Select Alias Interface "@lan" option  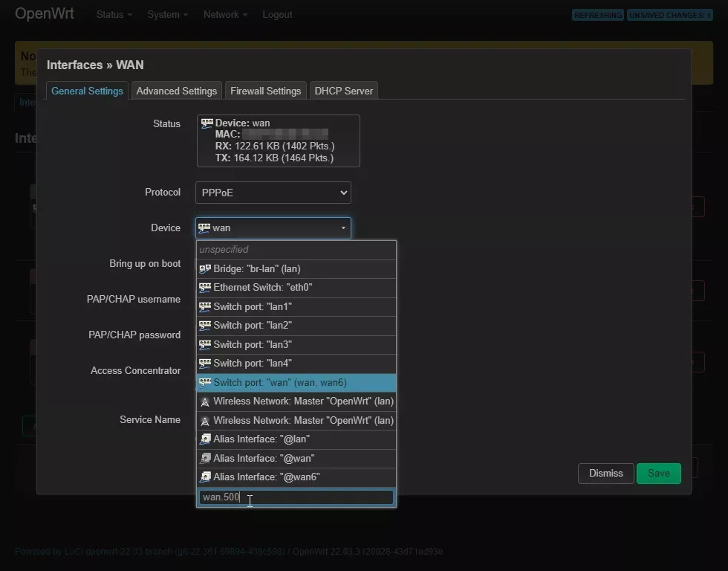pos(296,439)
